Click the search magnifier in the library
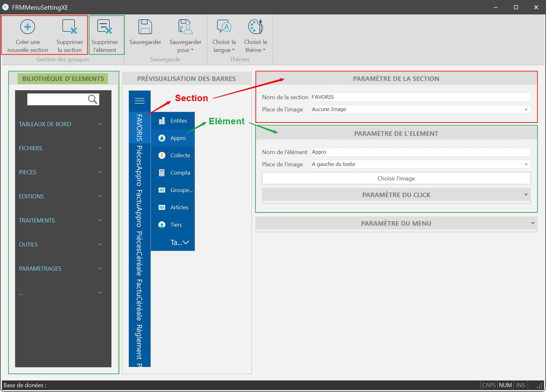 92,99
